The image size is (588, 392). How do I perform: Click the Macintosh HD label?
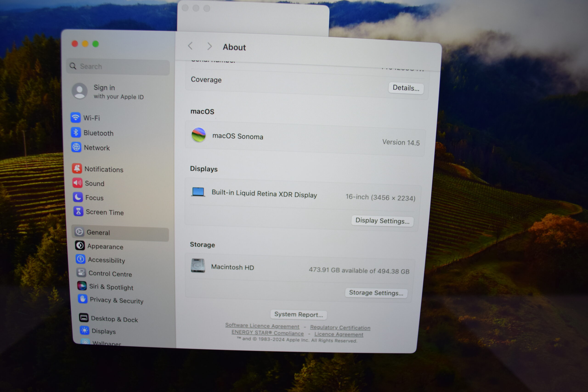click(232, 267)
